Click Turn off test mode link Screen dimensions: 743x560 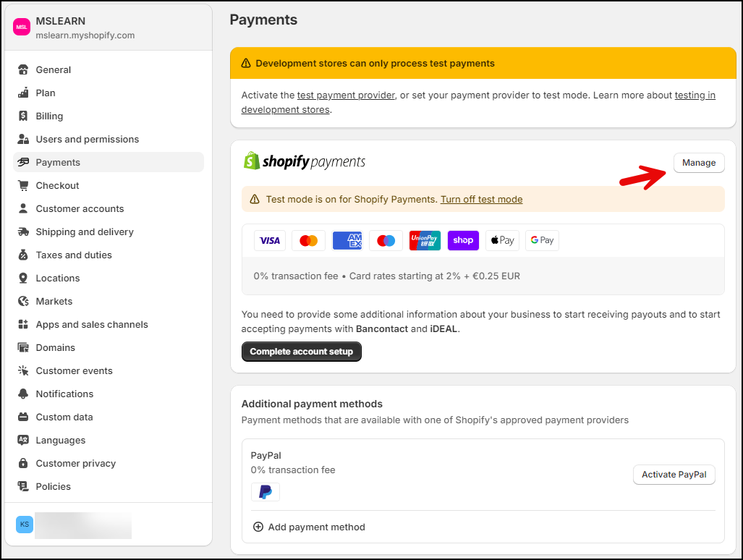(x=481, y=200)
